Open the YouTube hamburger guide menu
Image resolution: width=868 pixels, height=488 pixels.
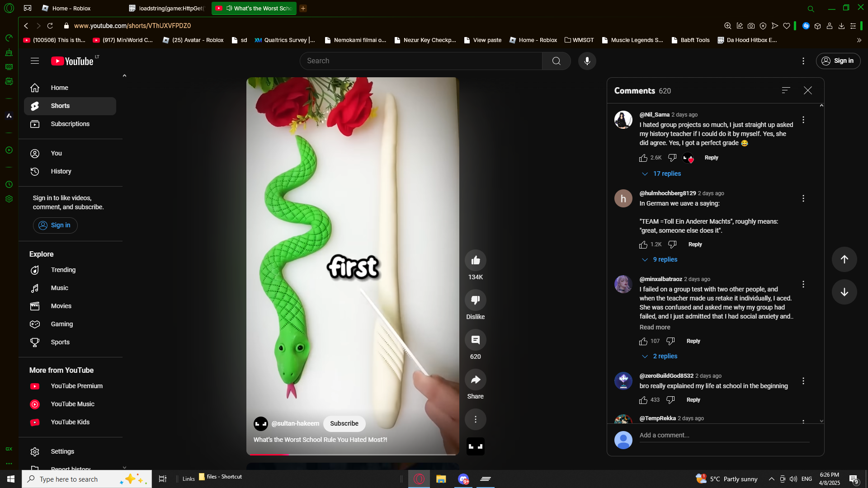35,61
